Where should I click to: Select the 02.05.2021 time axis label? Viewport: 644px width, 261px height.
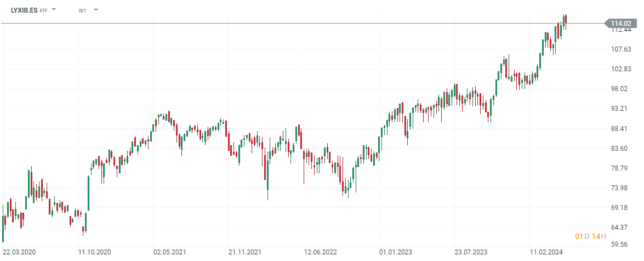tap(170, 252)
